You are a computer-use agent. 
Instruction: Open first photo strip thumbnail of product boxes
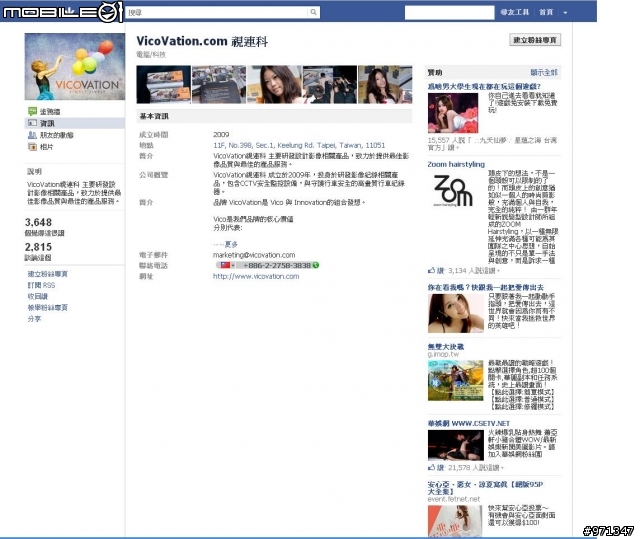point(164,84)
